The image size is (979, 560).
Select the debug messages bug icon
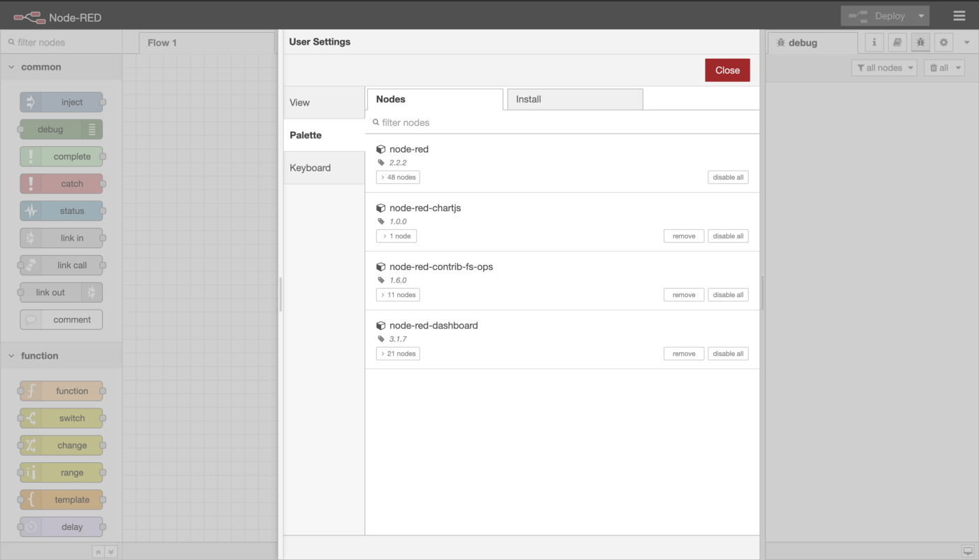click(920, 43)
